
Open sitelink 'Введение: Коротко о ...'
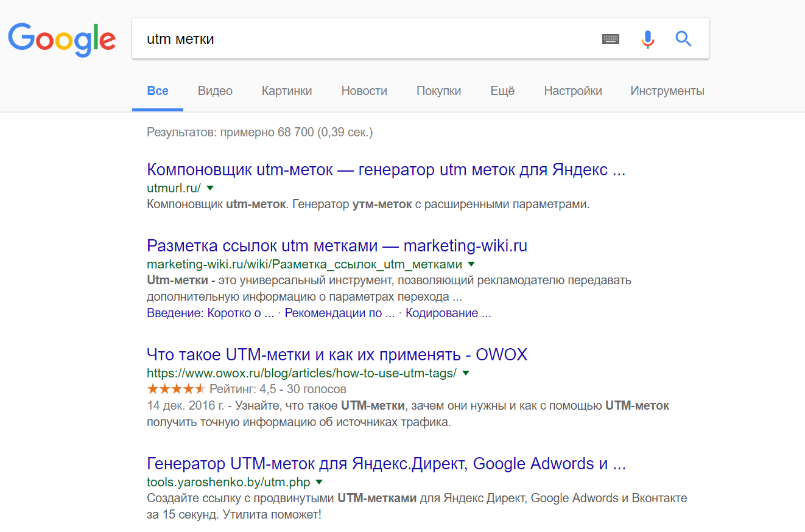(211, 313)
